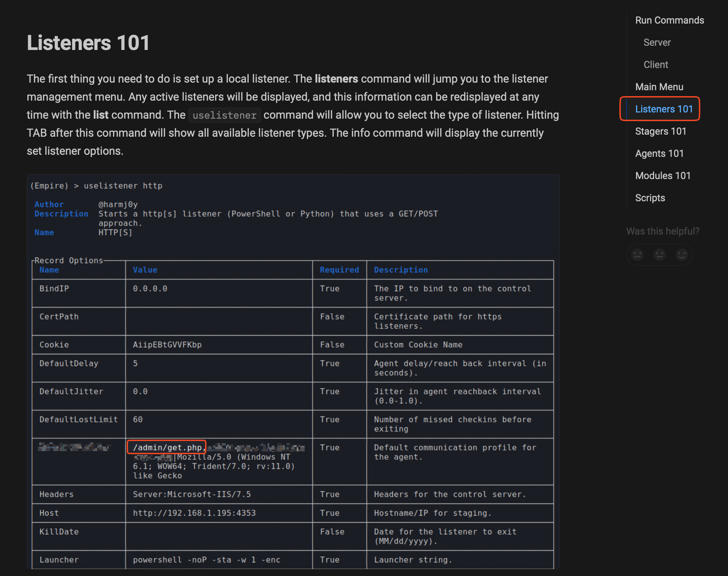This screenshot has height=576, width=728.
Task: Select Listeners 101 in sidebar
Action: tap(664, 109)
